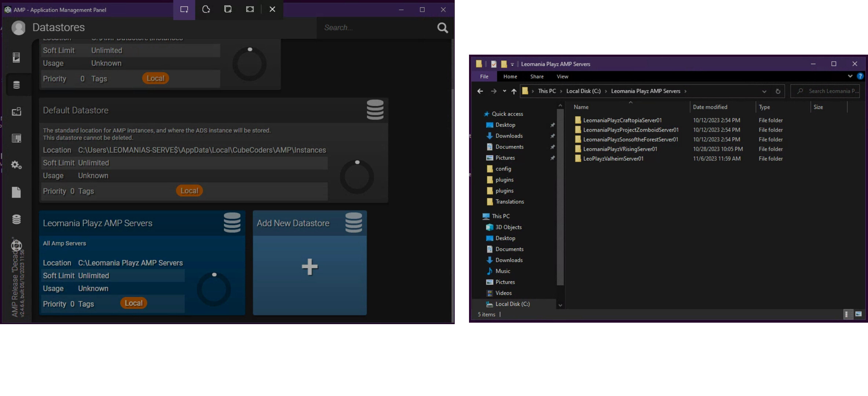Image resolution: width=868 pixels, height=396 pixels.
Task: Click the blue Help icon in Explorer
Action: 860,76
